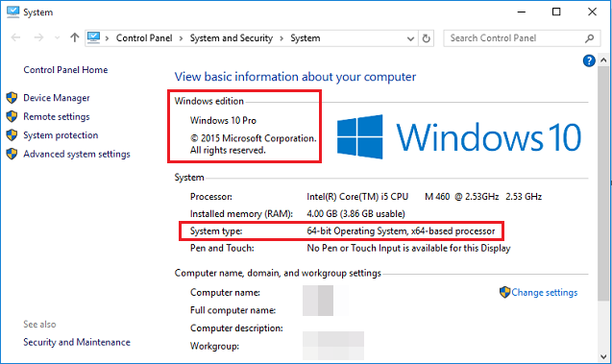This screenshot has width=612, height=364.
Task: Open Advanced system settings
Action: pyautogui.click(x=77, y=154)
